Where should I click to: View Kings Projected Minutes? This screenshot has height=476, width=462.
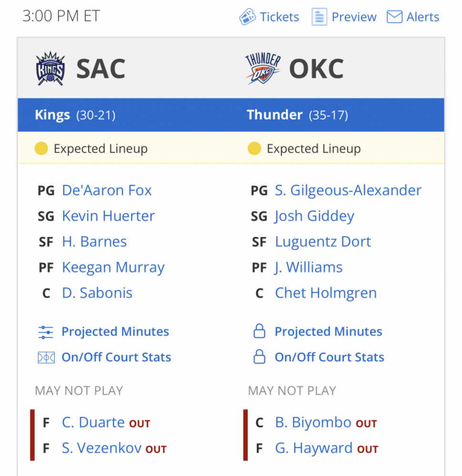tap(115, 331)
